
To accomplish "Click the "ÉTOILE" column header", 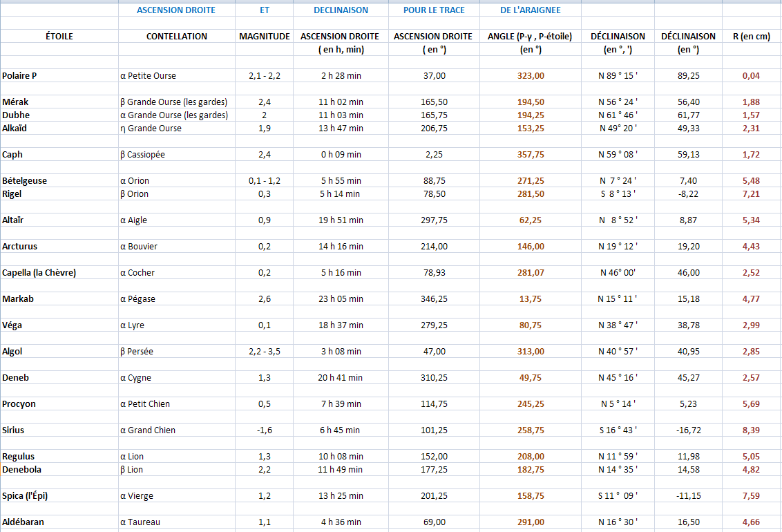I will (x=59, y=37).
